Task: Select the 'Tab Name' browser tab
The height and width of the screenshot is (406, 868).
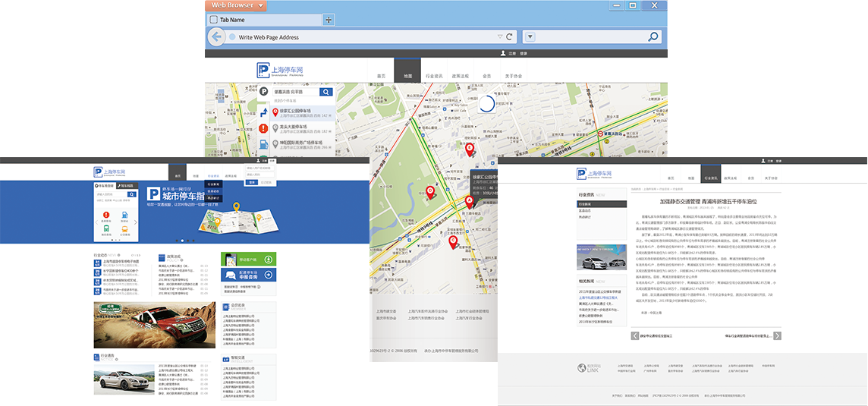Action: tap(263, 20)
